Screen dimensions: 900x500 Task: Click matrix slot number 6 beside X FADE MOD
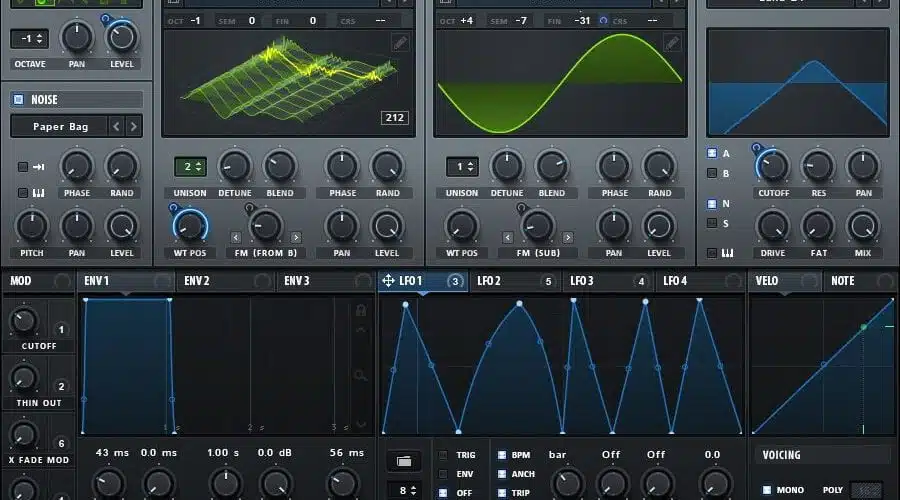(61, 443)
